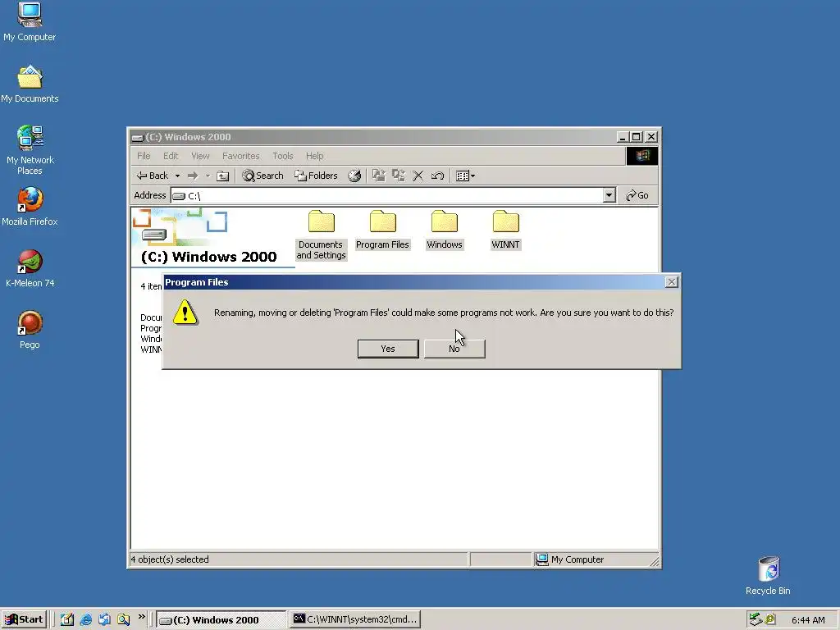Click the magnifier folder Quick Launch icon

(x=123, y=619)
